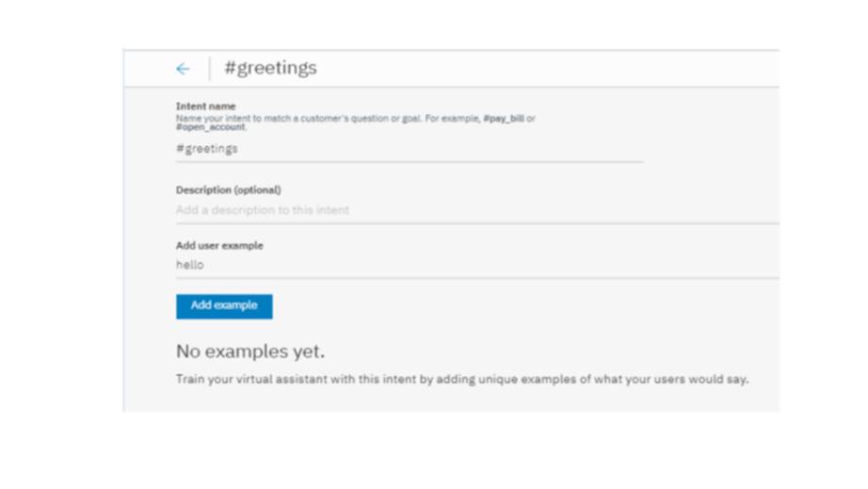This screenshot has height=489, width=868.
Task: Focus the Add user example field
Action: coord(476,265)
